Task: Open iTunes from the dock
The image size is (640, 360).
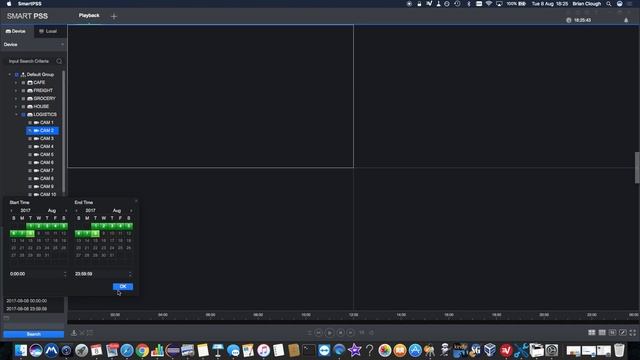Action: click(x=264, y=350)
